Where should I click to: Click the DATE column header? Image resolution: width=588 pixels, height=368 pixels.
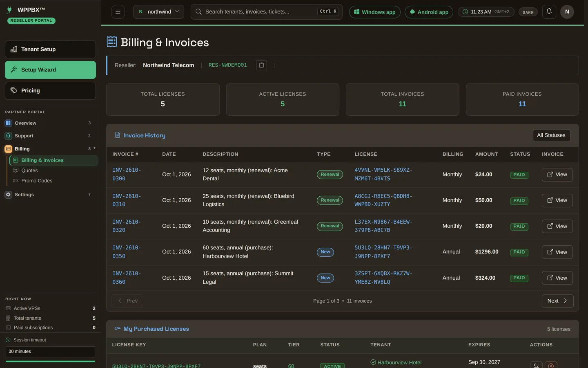[169, 154]
